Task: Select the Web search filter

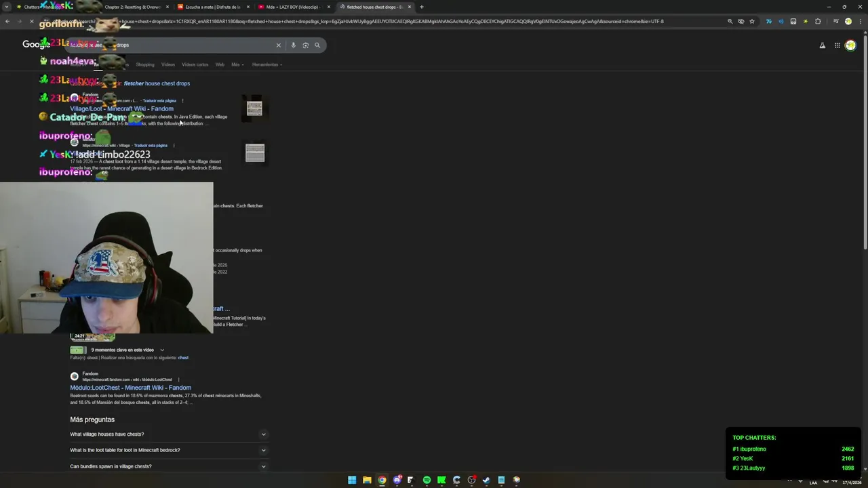Action: click(220, 64)
